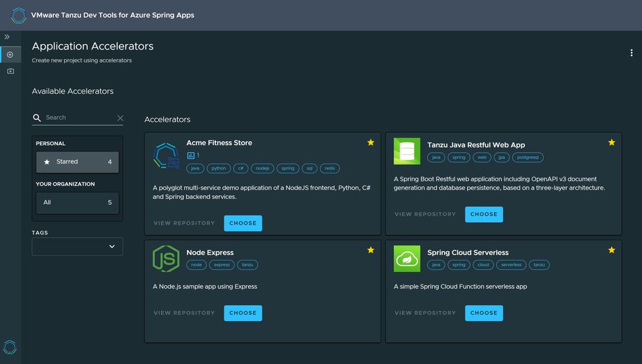View repository for Spring Cloud Serverless
Image resolution: width=642 pixels, height=364 pixels.
425,313
